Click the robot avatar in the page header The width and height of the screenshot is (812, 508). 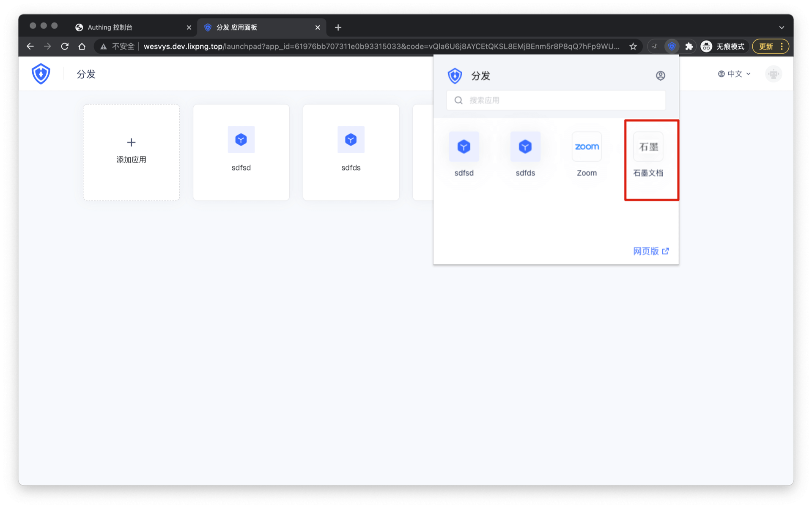click(773, 74)
